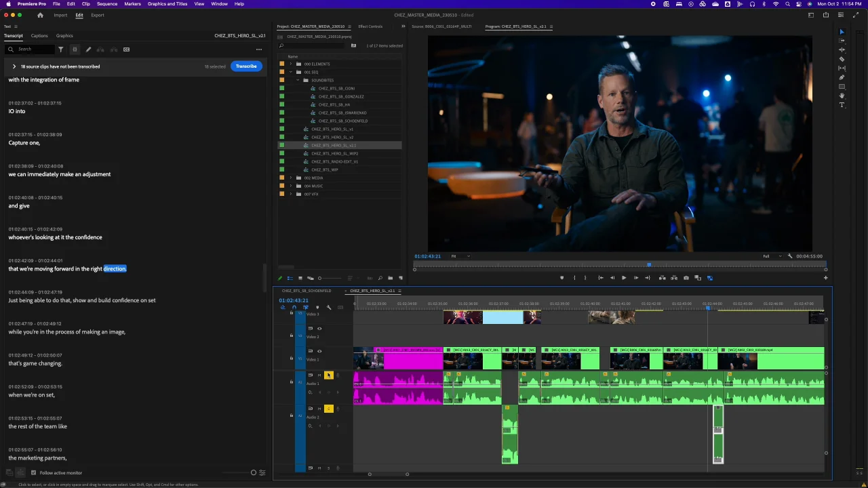Open the Markers menu
868x488 pixels.
point(132,4)
